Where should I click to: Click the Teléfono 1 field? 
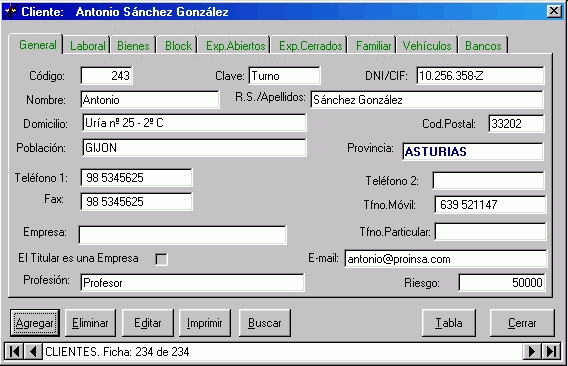pos(136,178)
